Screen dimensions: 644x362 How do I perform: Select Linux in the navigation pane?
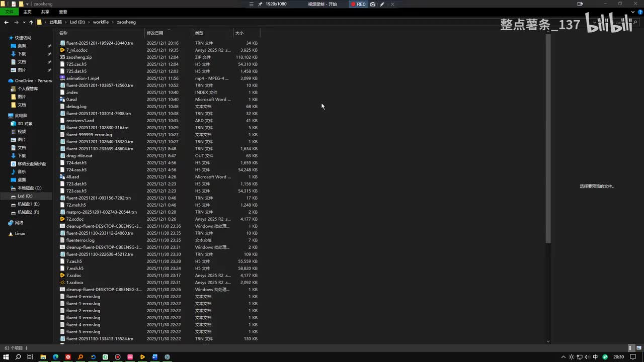[20, 233]
